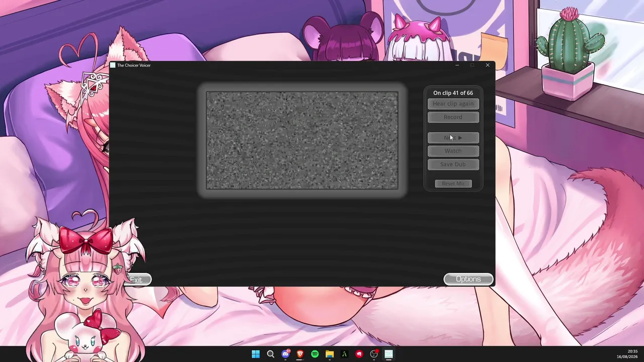Viewport: 644px width, 362px height.
Task: Open the Windows Start menu
Action: 256,354
